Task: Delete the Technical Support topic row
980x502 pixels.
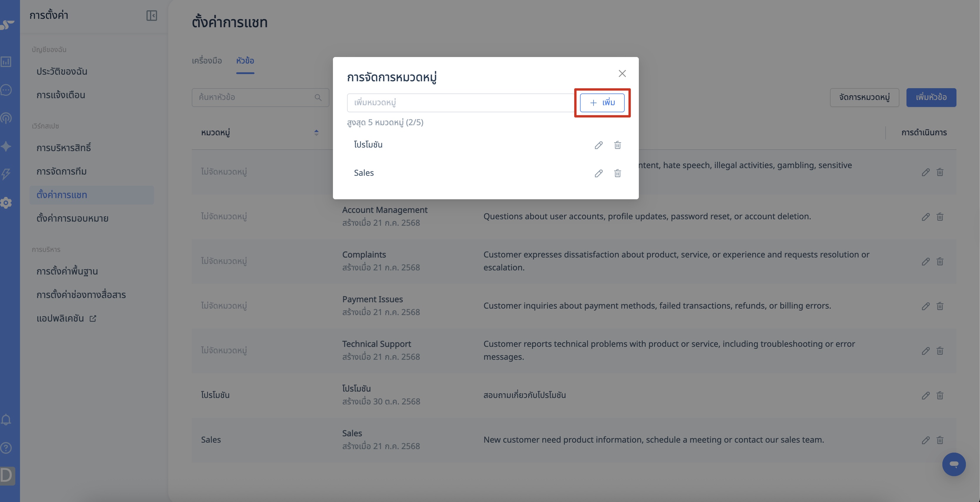Action: (940, 351)
